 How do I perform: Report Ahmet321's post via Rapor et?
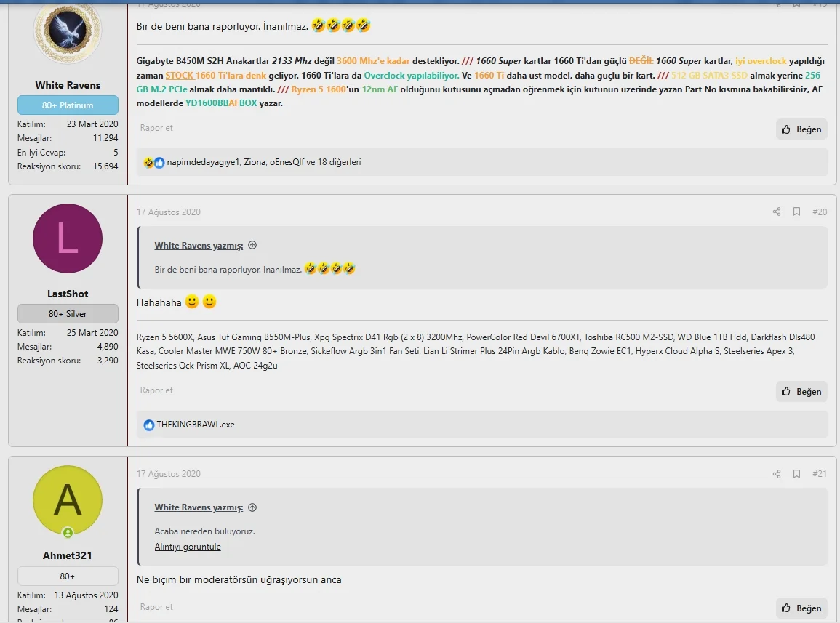pos(156,606)
